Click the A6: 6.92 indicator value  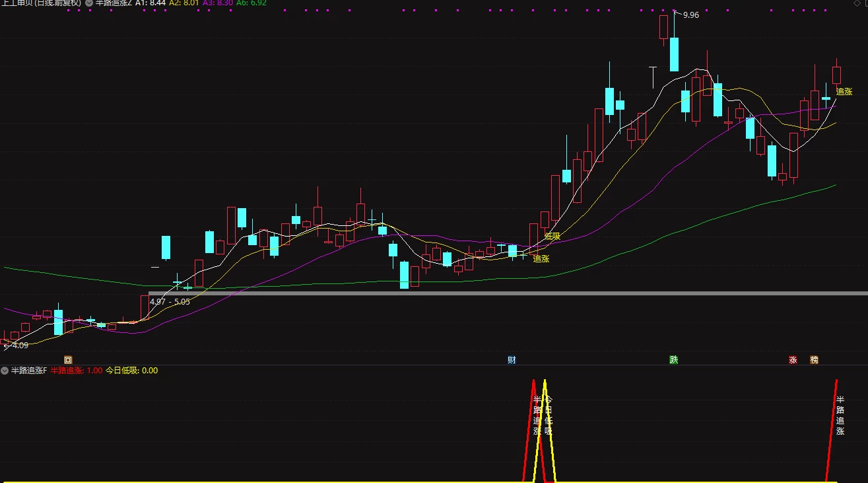(253, 3)
